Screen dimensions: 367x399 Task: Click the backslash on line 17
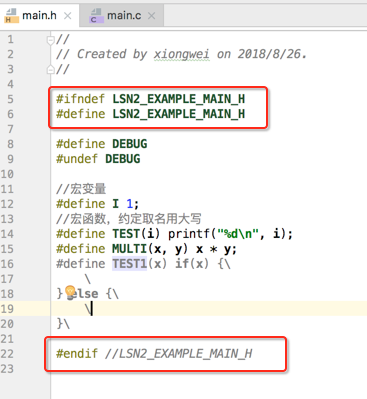pyautogui.click(x=88, y=279)
